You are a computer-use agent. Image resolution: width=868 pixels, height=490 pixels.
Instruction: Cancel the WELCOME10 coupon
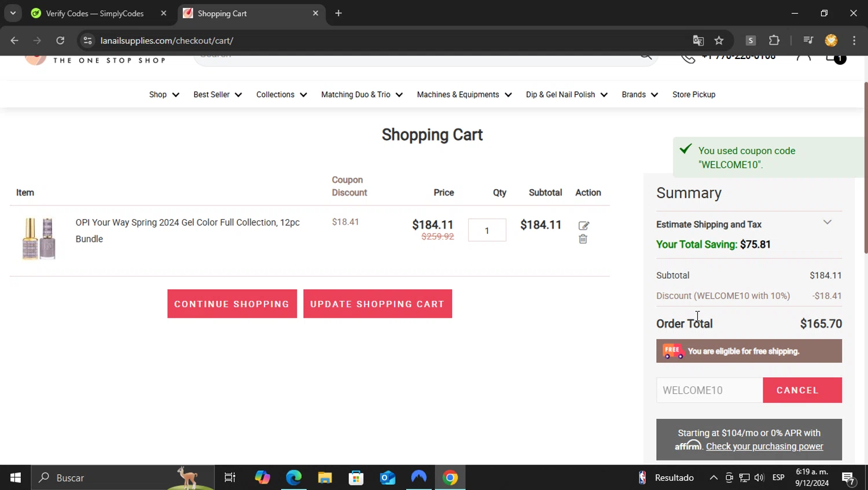[802, 390]
